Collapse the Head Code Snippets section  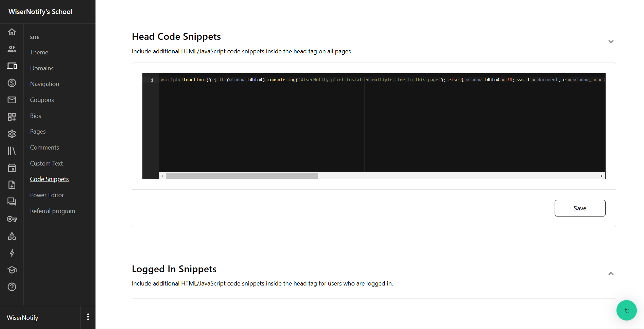point(611,41)
